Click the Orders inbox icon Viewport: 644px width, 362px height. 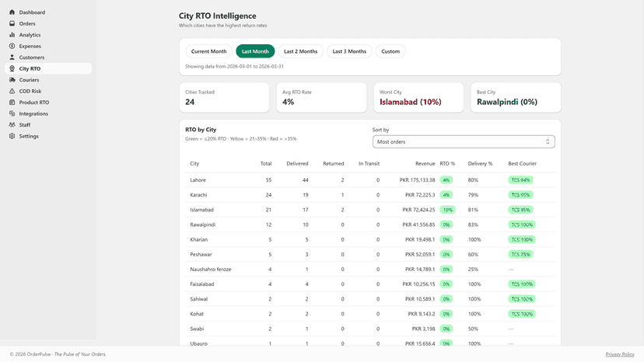[12, 23]
